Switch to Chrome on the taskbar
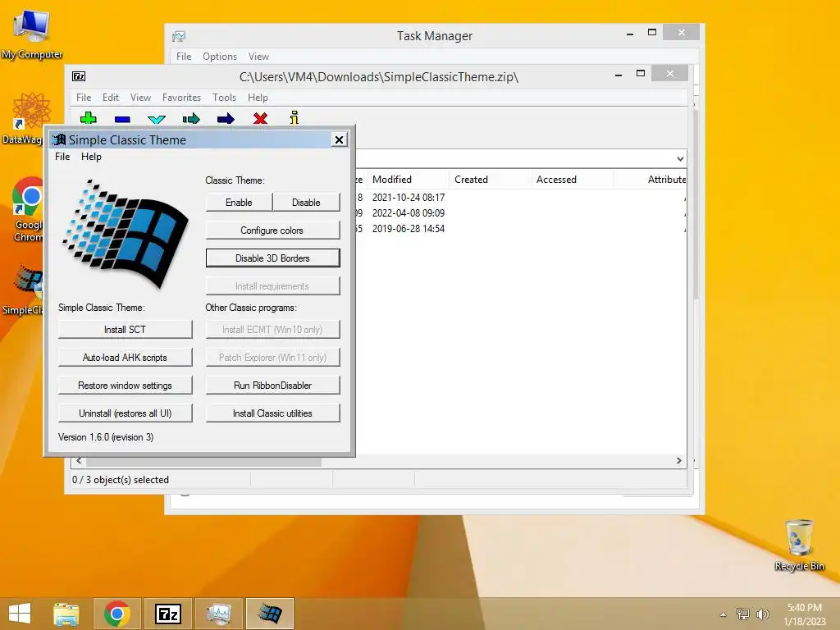840x630 pixels. (x=117, y=614)
